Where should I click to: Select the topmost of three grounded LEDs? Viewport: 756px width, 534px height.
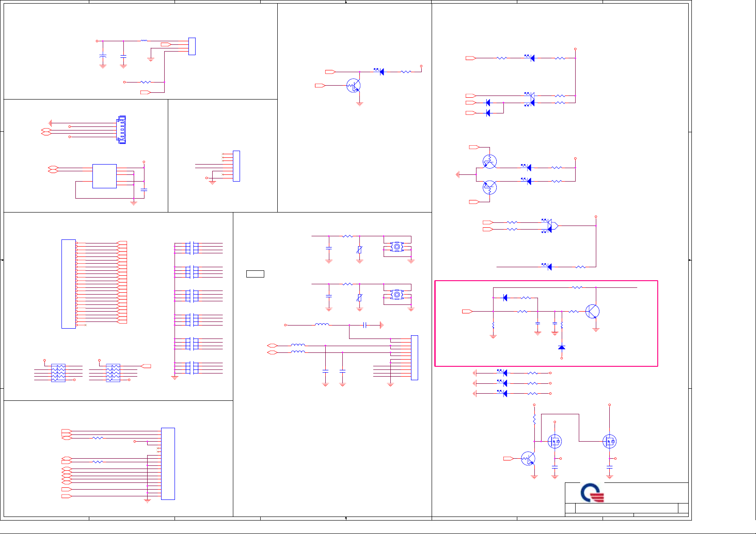503,373
